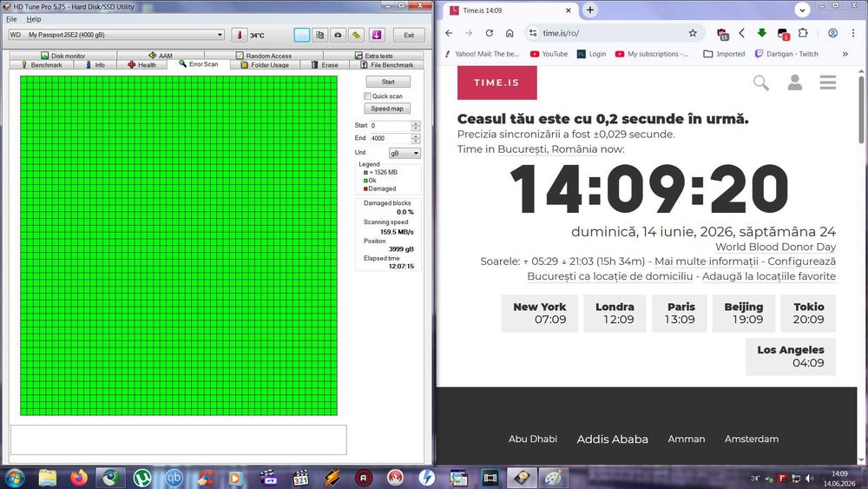
Task: Click the thermometer temperature icon
Action: click(x=240, y=35)
